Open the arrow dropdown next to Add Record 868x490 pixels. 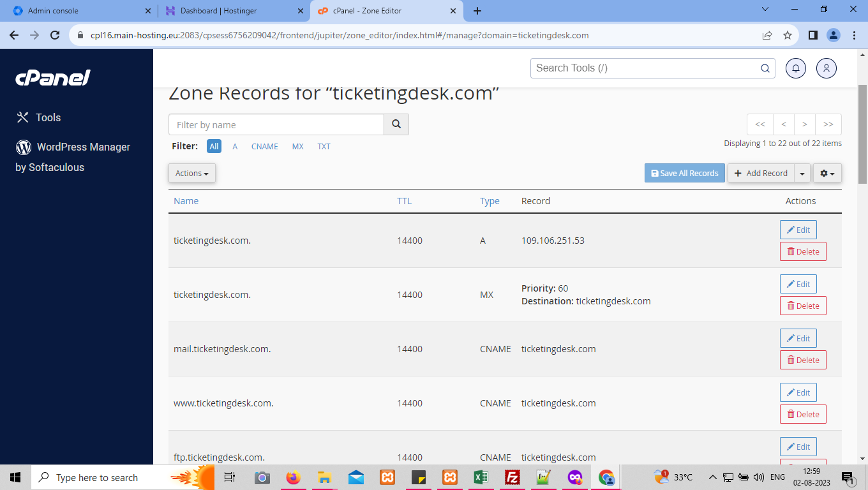tap(803, 173)
